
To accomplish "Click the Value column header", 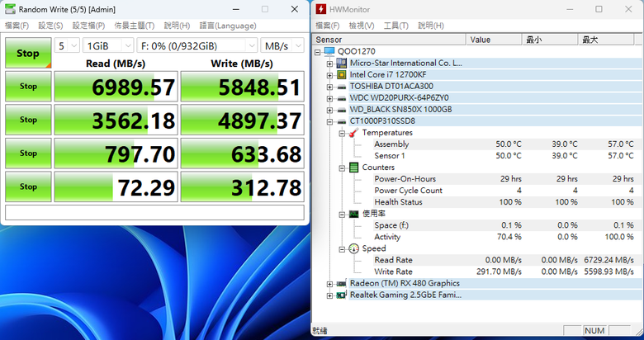I will [x=494, y=40].
